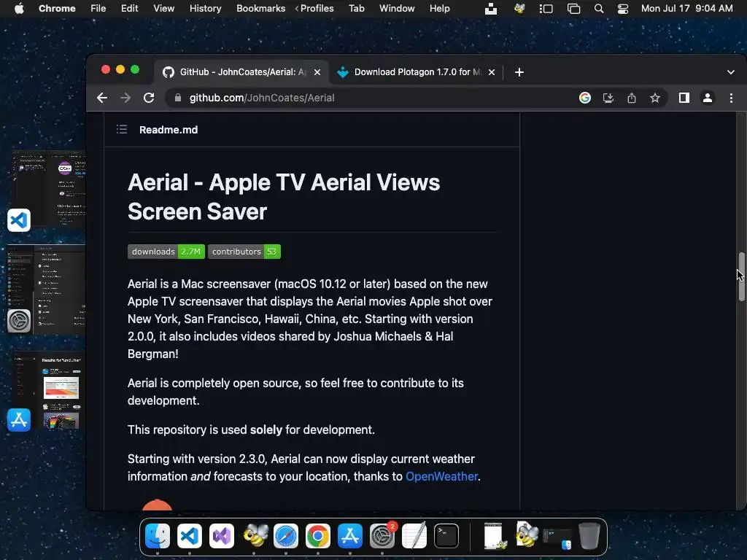Viewport: 747px width, 560px height.
Task: Open Spotlight search in menu bar
Action: click(x=599, y=9)
